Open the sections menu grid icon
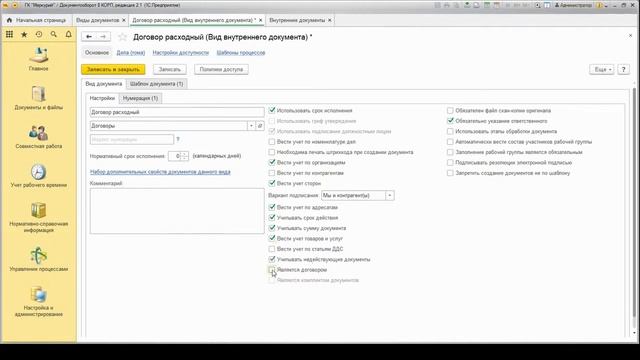Image resolution: width=640 pixels, height=360 pixels. [x=9, y=35]
